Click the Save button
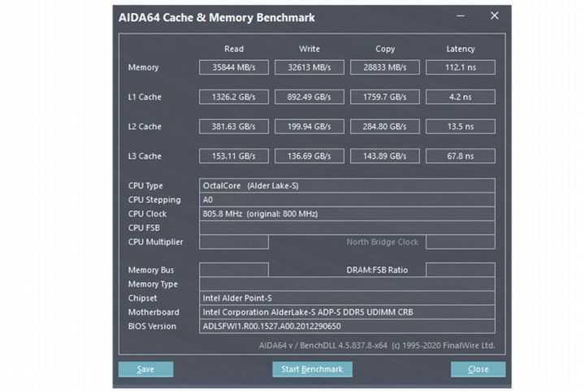Screen dimensions: 585x392 click(145, 369)
